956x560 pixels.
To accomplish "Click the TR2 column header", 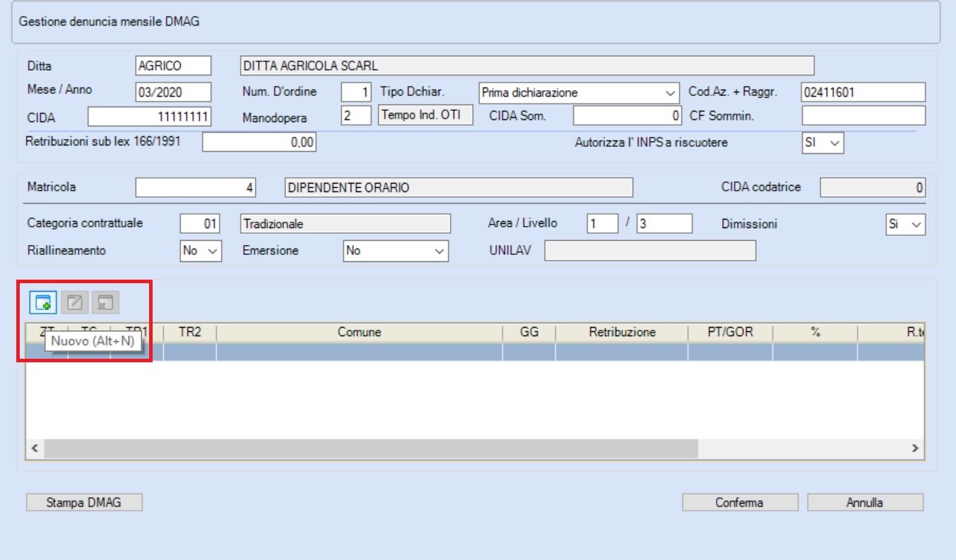I will (189, 332).
